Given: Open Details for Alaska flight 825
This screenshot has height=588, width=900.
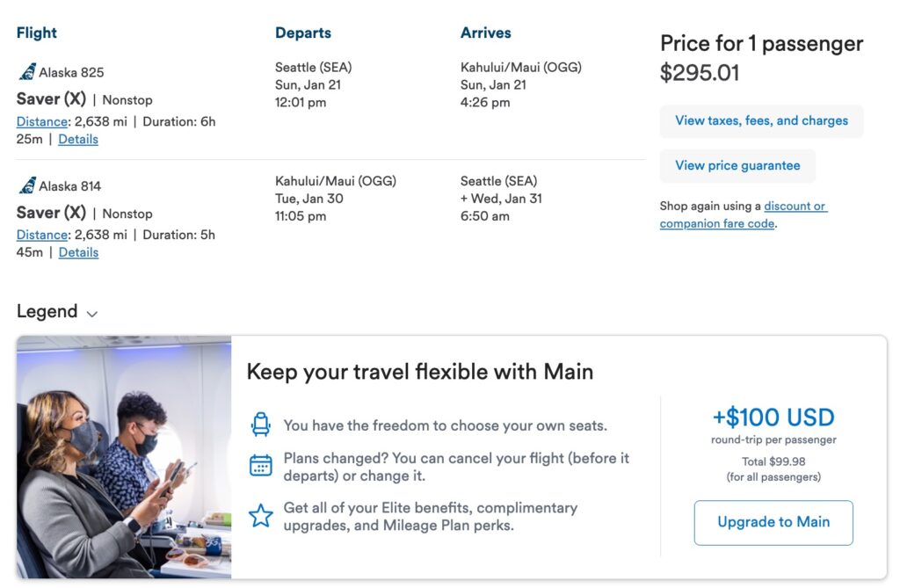Looking at the screenshot, I should [78, 139].
